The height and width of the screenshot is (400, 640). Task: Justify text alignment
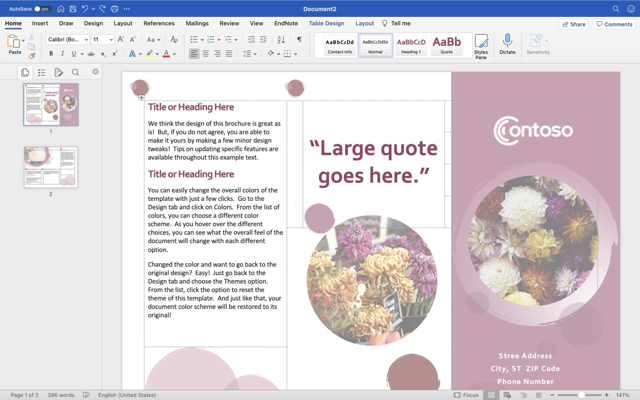point(229,53)
